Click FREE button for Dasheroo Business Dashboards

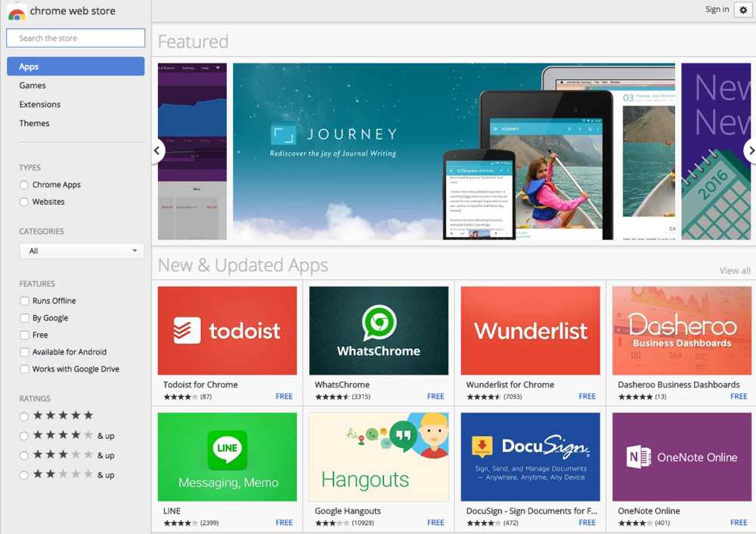click(739, 397)
